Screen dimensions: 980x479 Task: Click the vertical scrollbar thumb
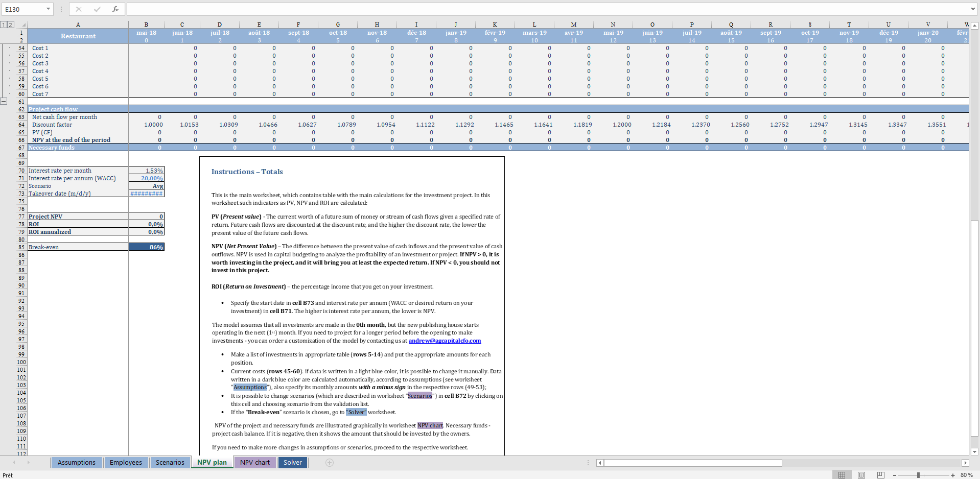click(974, 328)
